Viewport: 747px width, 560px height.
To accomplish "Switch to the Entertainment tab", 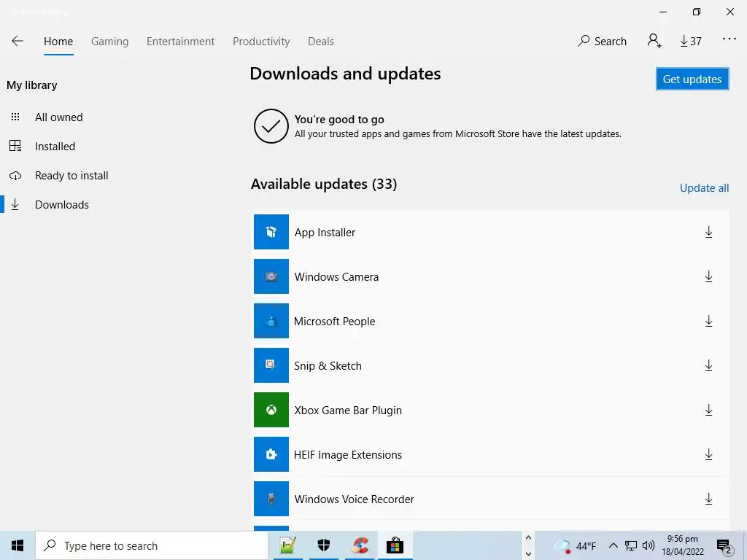I will coord(180,42).
